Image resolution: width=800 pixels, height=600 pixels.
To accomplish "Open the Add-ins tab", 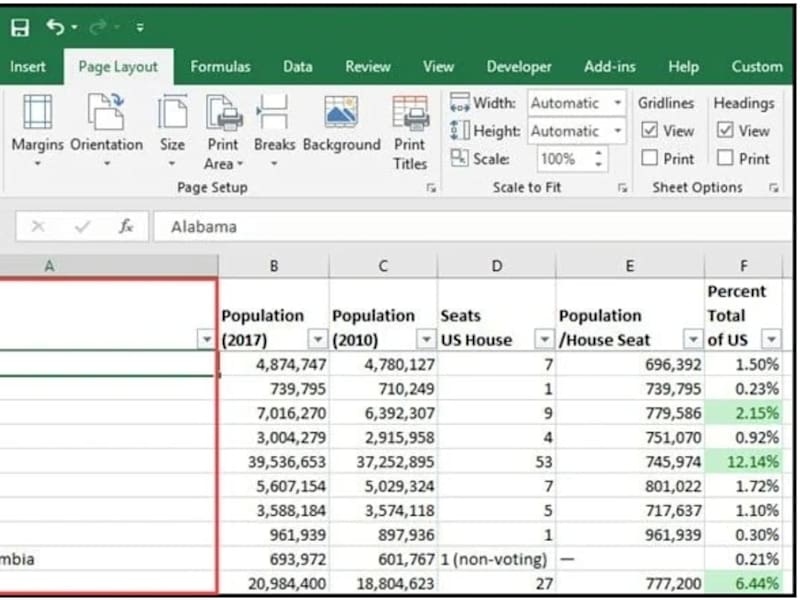I will (610, 67).
